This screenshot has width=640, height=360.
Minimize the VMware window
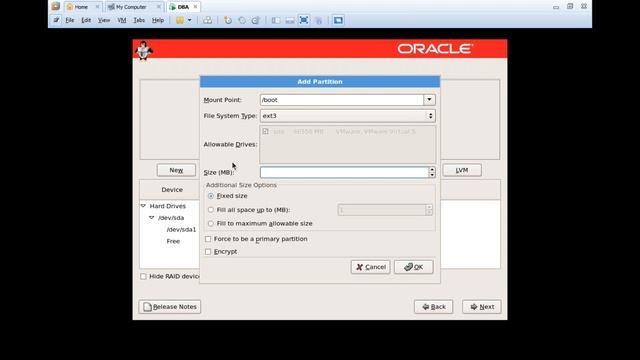[x=556, y=7]
